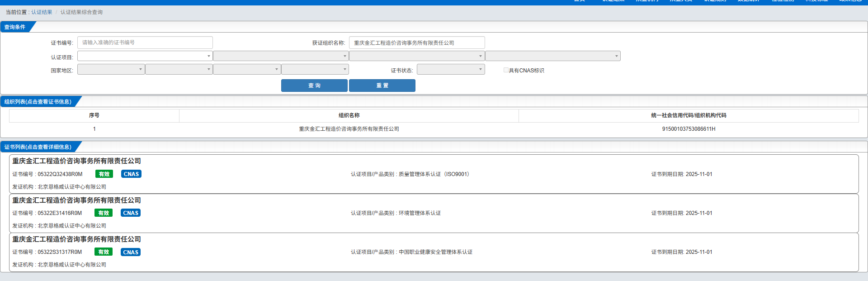Tick the 具有CNAS标识 checkbox
The image size is (868, 281).
(x=506, y=70)
